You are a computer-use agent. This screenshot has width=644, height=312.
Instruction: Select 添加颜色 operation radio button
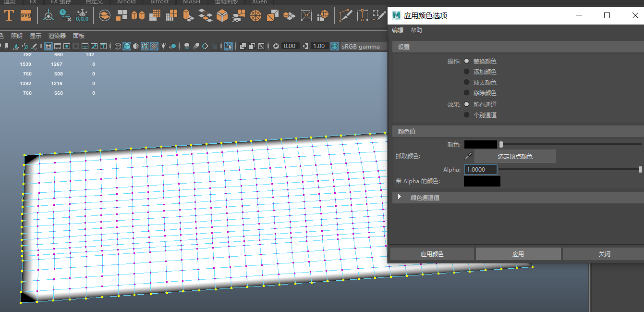click(466, 72)
